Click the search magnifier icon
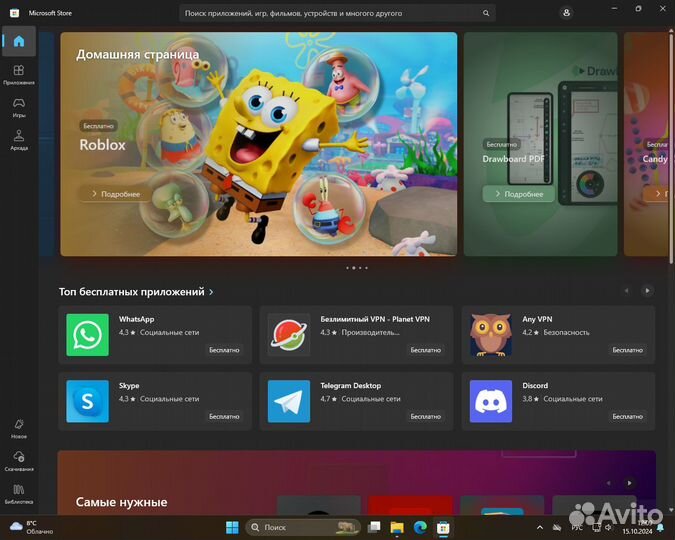Image resolution: width=675 pixels, height=540 pixels. click(x=486, y=13)
